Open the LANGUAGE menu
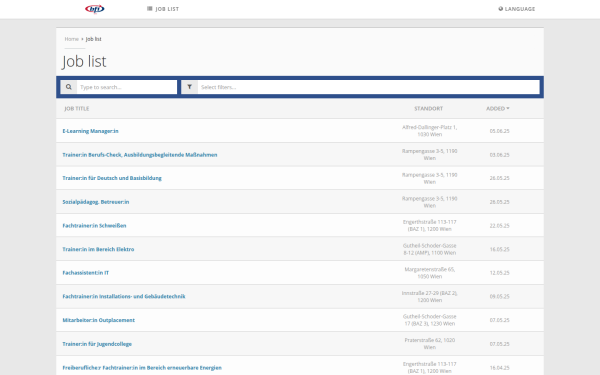Screen dimensions: 600x375 point(517,9)
